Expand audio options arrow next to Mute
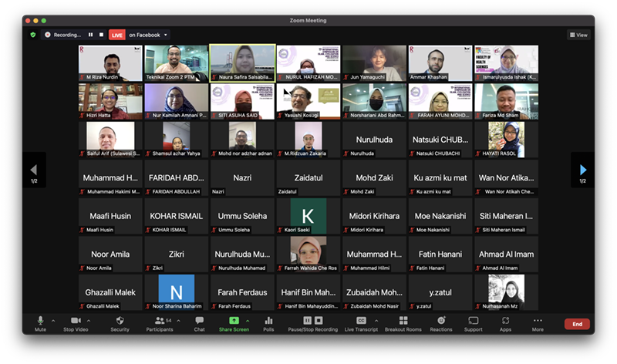 coord(53,320)
